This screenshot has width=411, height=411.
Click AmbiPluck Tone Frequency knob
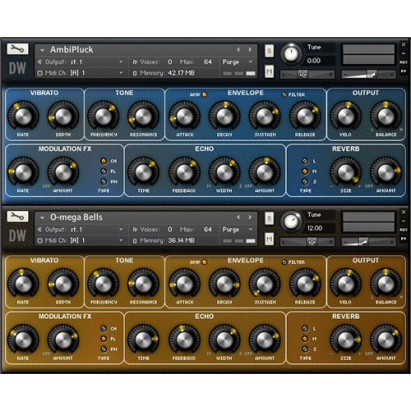(x=103, y=116)
